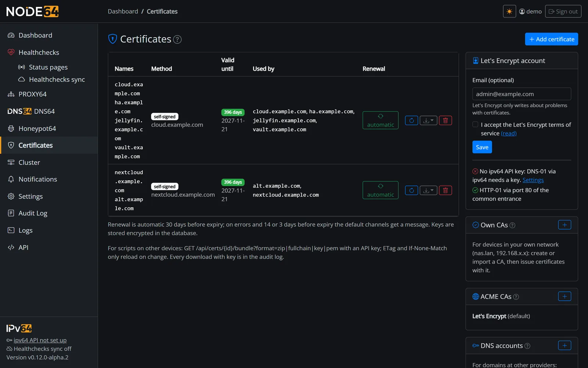
Task: Open Cluster in the sidebar
Action: click(x=49, y=162)
